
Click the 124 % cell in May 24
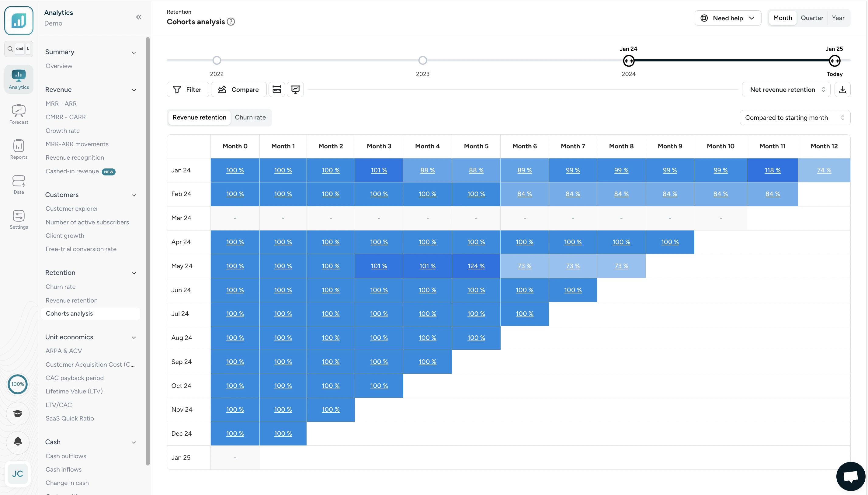476,266
